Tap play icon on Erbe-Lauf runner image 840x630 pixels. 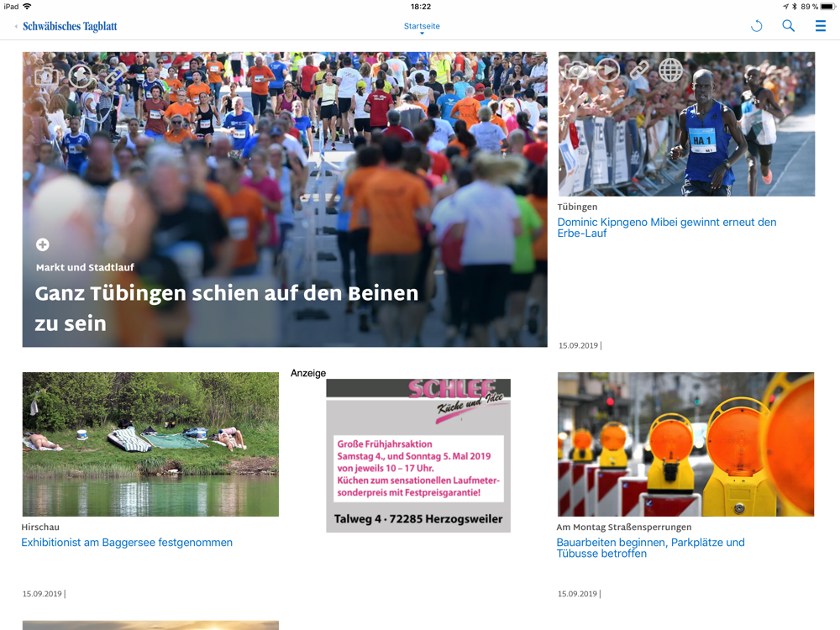607,70
